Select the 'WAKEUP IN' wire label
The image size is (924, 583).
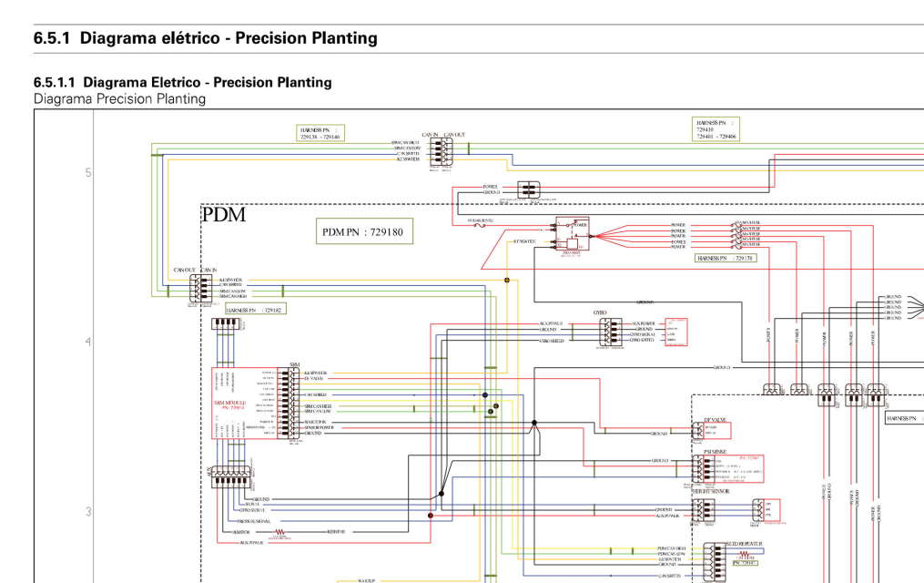(315, 422)
